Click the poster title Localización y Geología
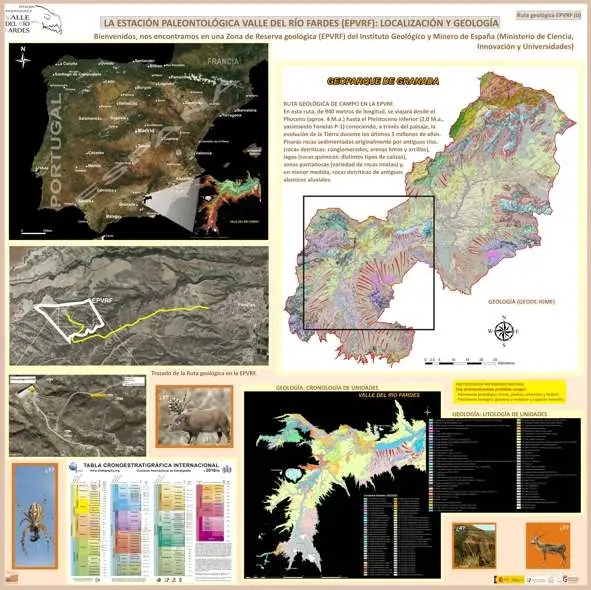 pos(301,23)
